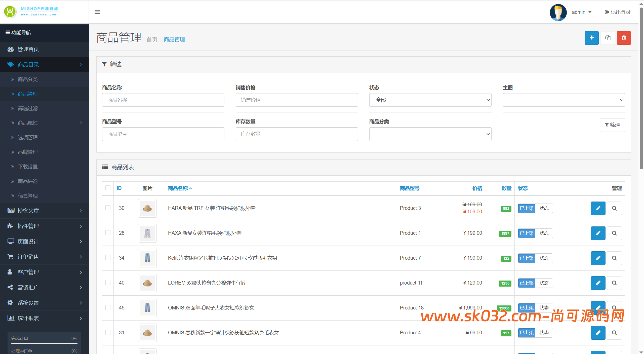The image size is (644, 354).
Task: Expand the 商品属性 sidebar submenu
Action: 28,123
